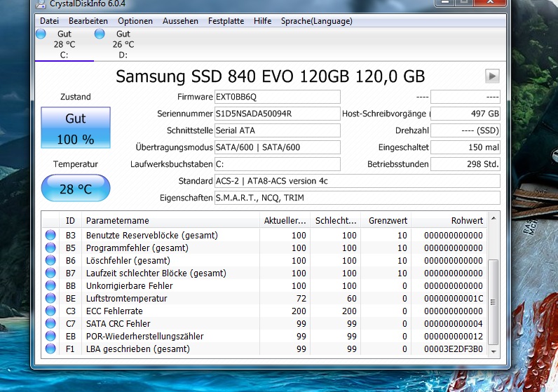Select row Luftstromtemperatur

pos(264,298)
